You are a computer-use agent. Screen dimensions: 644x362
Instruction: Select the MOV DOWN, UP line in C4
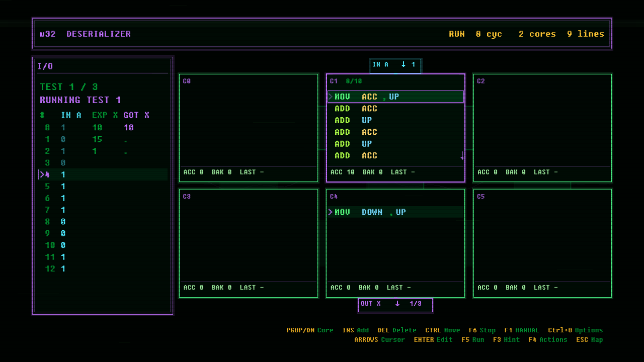click(x=395, y=212)
